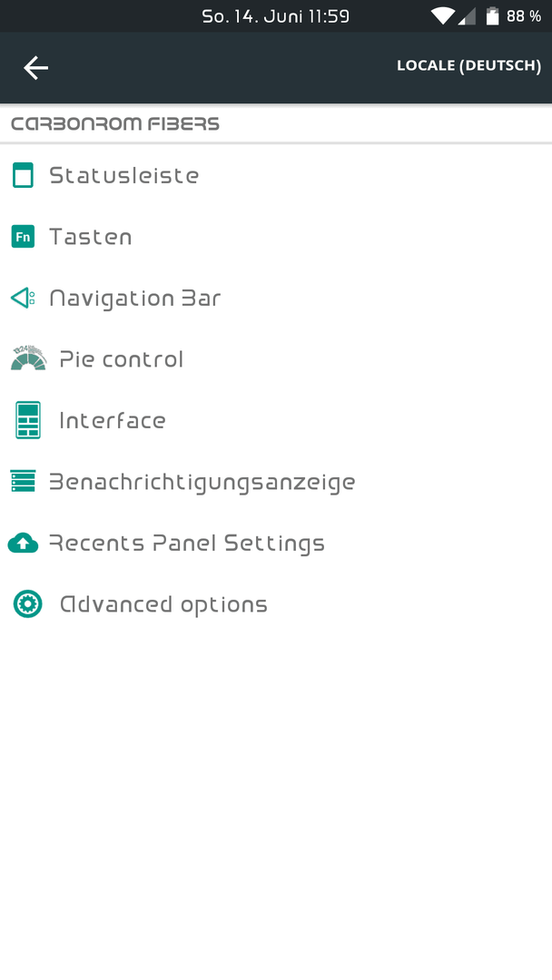
Task: Click the Statusleiste window icon
Action: pyautogui.click(x=23, y=175)
